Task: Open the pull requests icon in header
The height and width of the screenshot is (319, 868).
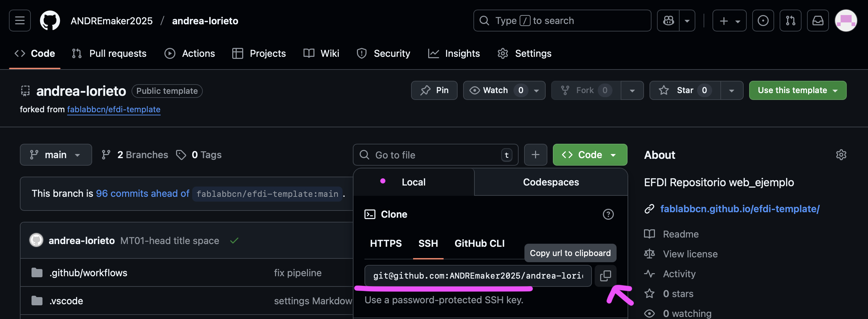Action: 790,21
